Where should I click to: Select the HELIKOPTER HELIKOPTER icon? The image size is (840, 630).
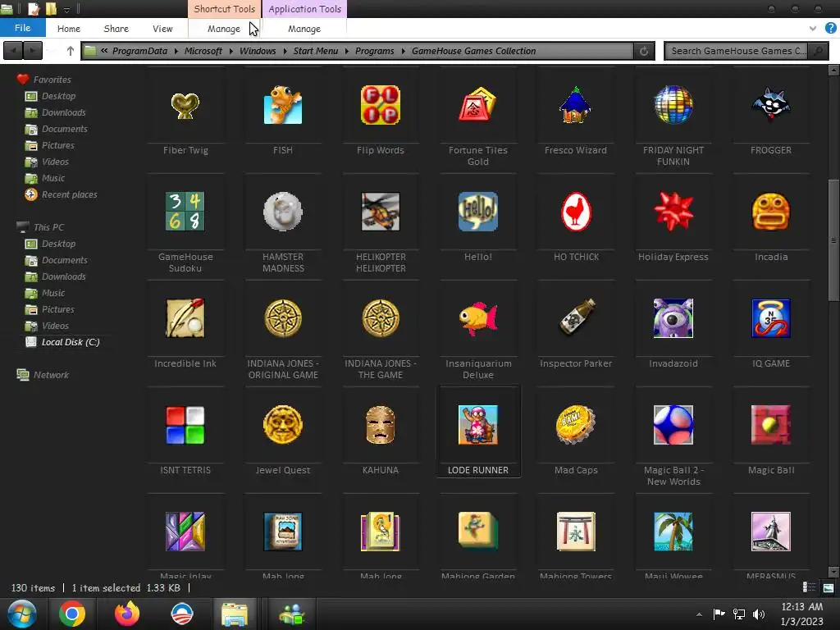381,212
